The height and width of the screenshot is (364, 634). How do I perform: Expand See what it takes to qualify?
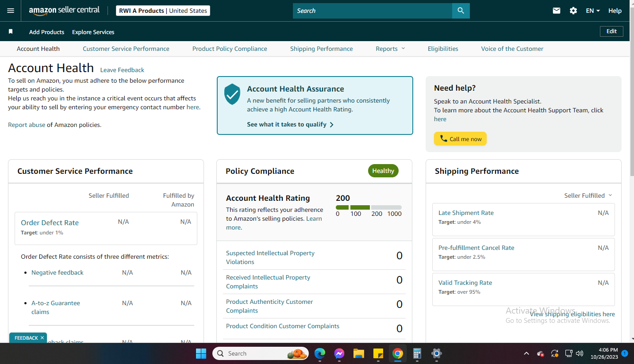290,124
